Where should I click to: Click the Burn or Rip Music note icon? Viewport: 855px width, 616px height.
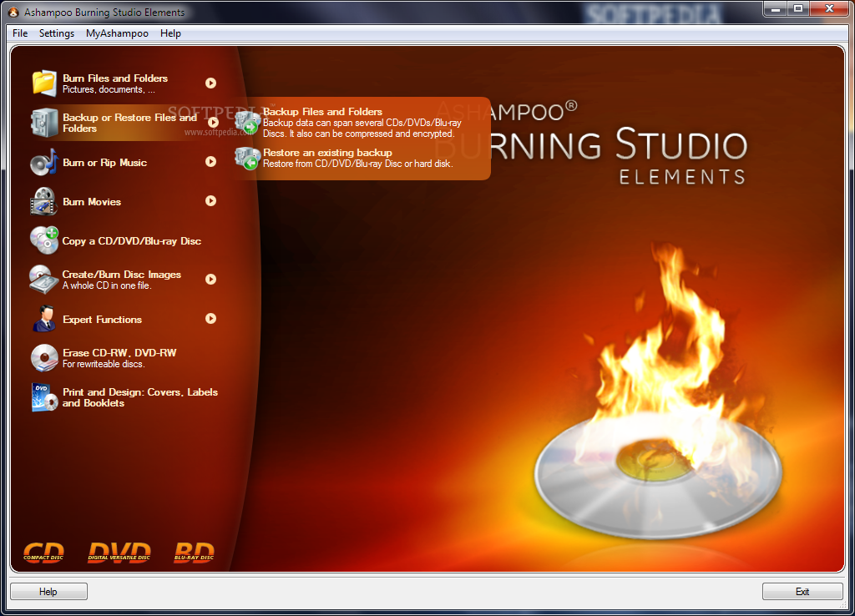pos(44,162)
